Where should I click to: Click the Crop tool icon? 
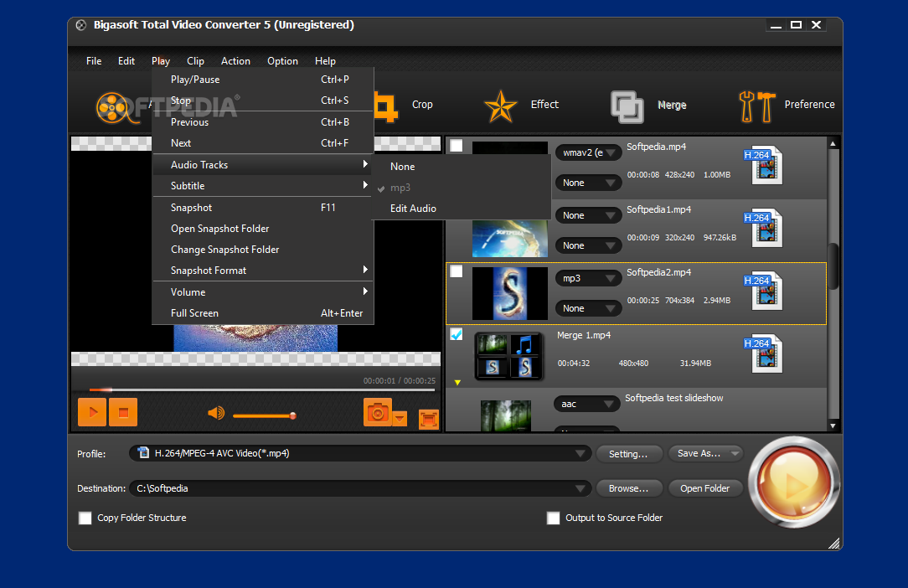[x=387, y=106]
